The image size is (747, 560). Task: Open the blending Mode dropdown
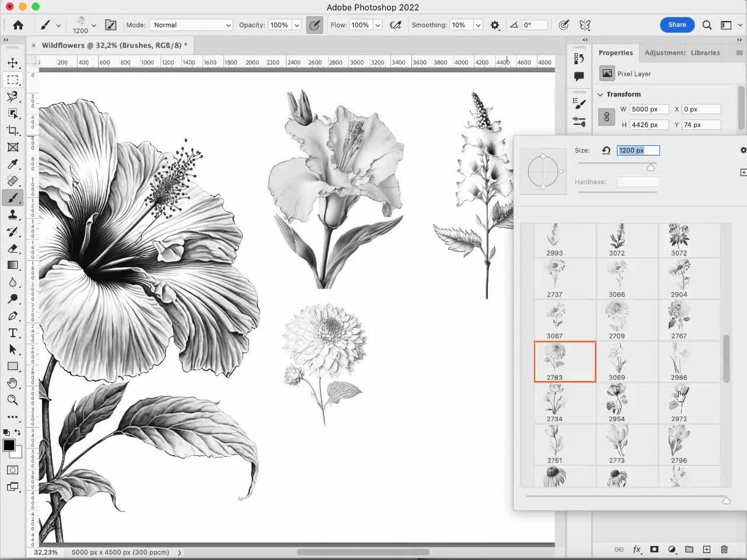191,24
